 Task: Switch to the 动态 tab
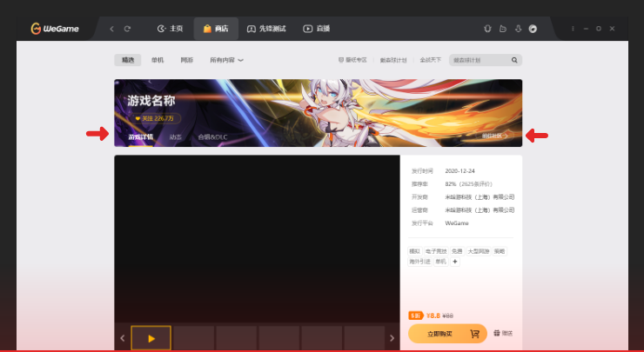click(176, 137)
